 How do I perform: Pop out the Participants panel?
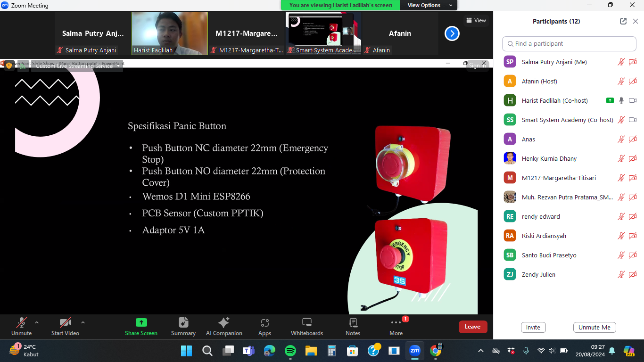(x=623, y=21)
